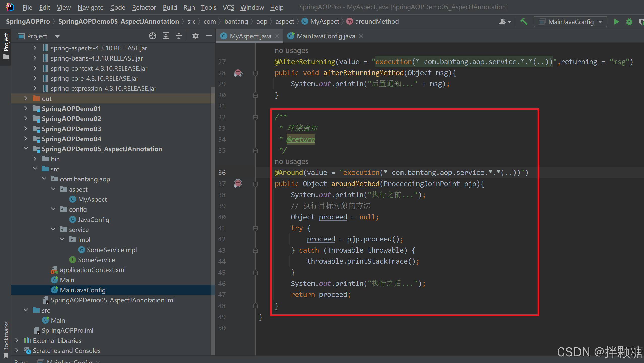The height and width of the screenshot is (363, 644).
Task: Click gutter icon beside aroundMethod line 37
Action: [x=238, y=183]
